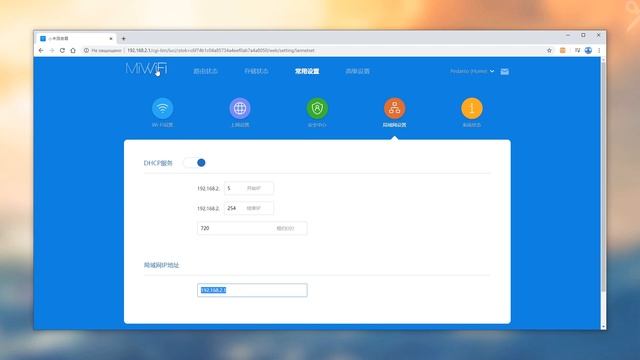Open the 高级设置 advanced settings tab
This screenshot has height=360, width=640.
coord(358,71)
